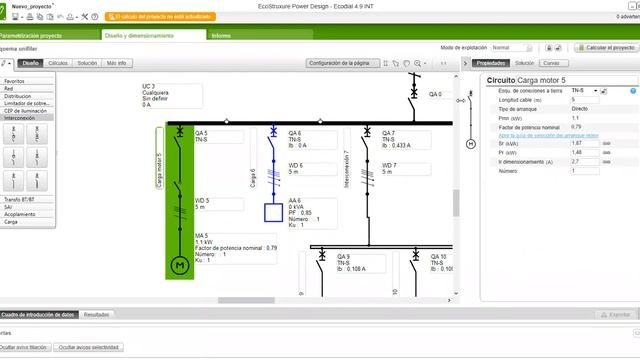Expand the Acoplamiento palette section

click(x=27, y=214)
